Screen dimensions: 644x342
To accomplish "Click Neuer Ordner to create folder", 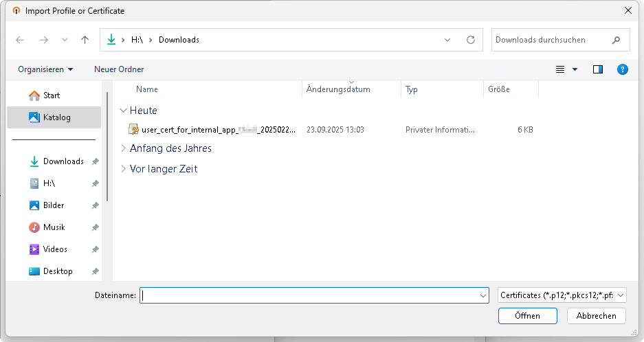I will click(x=119, y=69).
